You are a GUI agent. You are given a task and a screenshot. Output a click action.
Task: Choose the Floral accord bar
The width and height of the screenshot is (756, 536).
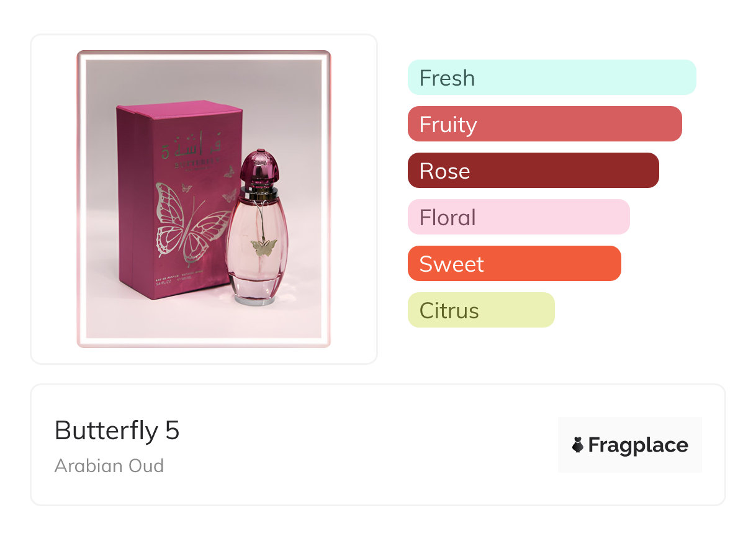point(518,217)
